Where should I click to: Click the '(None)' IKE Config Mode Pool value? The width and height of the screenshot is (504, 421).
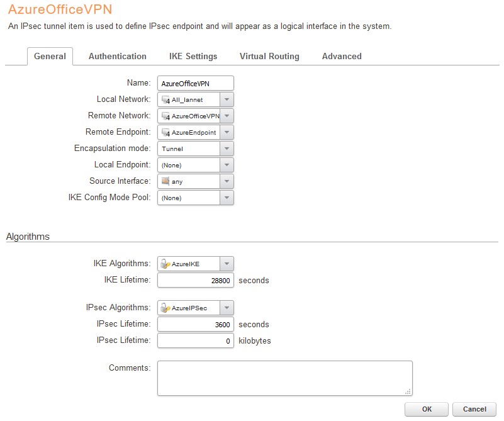coord(171,198)
